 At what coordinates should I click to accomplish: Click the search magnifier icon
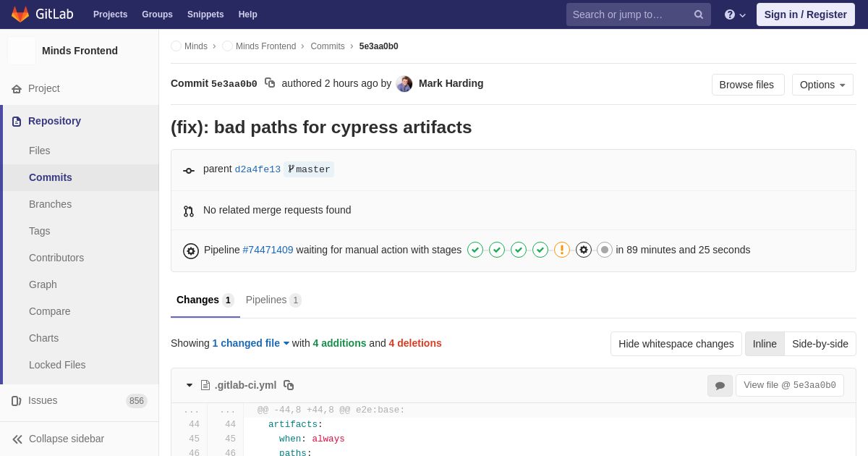699,14
